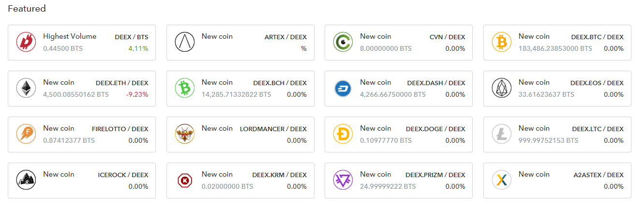644x211 pixels.
Task: Open the DEEX / BTS market pair
Action: pos(132,37)
